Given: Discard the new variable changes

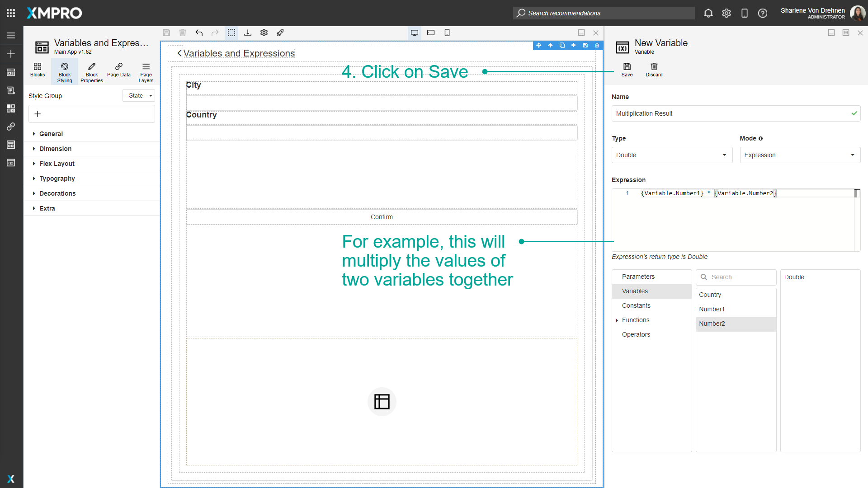Looking at the screenshot, I should [654, 70].
